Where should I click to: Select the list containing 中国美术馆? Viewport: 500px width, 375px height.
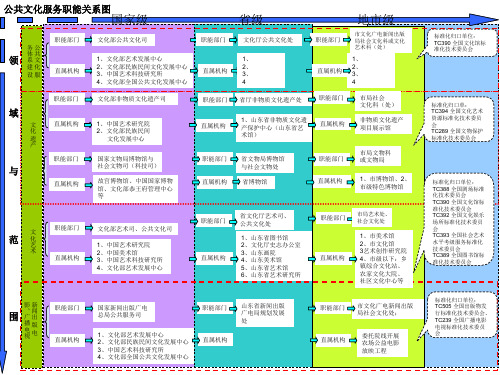pos(131,256)
